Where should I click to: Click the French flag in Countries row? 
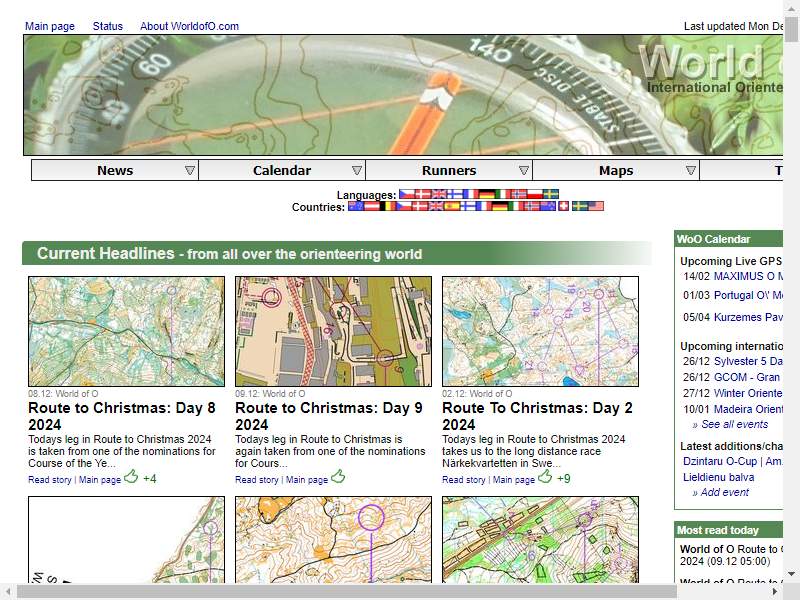[484, 206]
